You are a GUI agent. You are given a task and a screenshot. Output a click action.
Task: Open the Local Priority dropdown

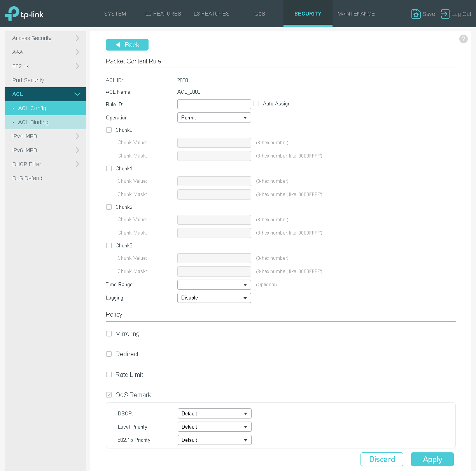click(215, 427)
